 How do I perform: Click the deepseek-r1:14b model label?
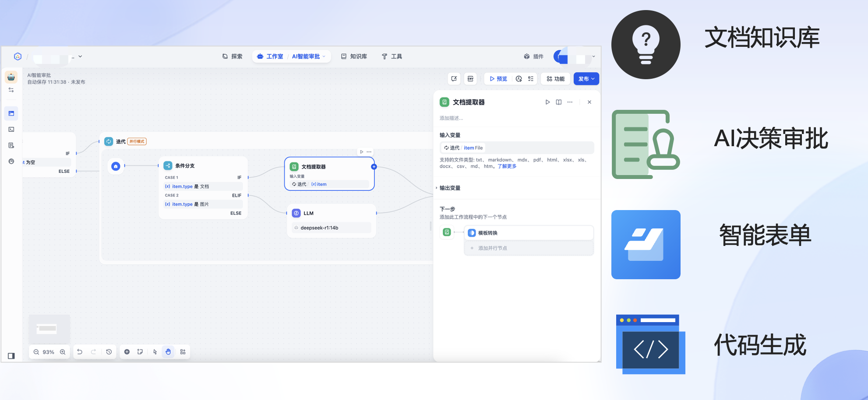(x=319, y=228)
